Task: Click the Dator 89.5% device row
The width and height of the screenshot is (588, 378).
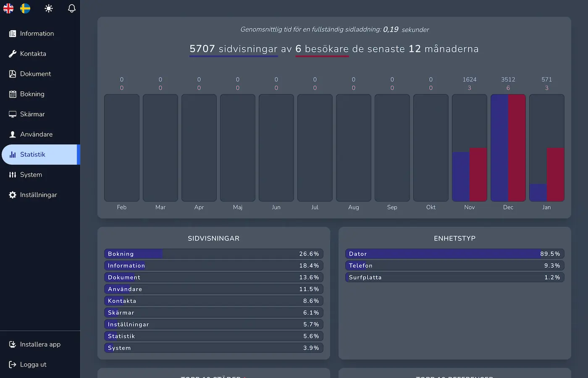Action: (x=455, y=254)
